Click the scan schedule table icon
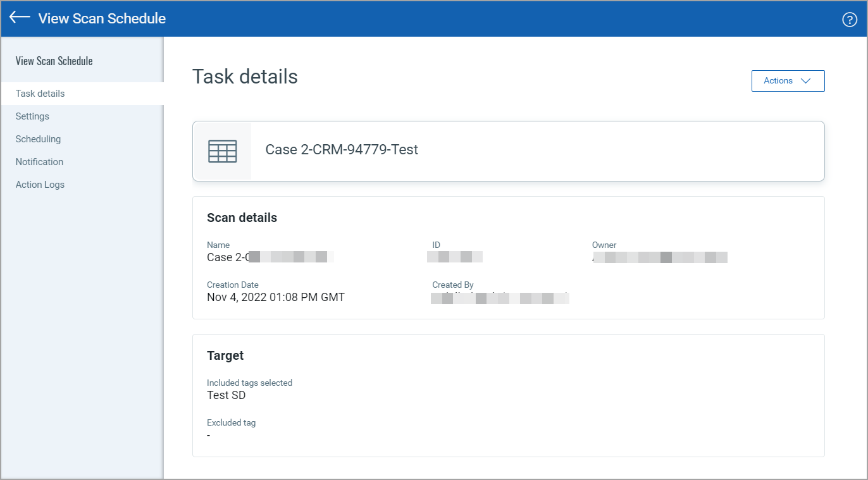868x480 pixels. 222,151
